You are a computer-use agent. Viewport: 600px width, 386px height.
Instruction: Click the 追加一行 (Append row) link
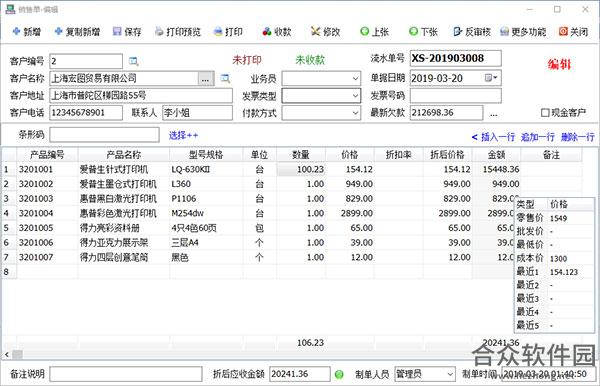pos(538,137)
